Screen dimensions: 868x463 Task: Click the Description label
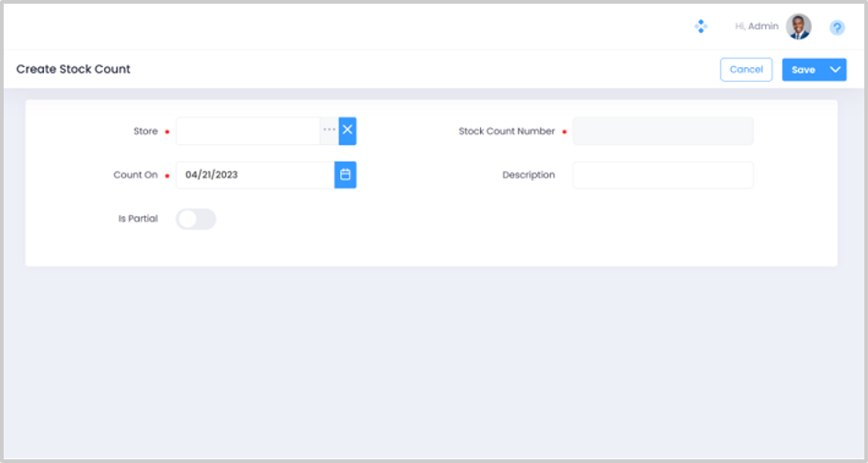tap(528, 175)
